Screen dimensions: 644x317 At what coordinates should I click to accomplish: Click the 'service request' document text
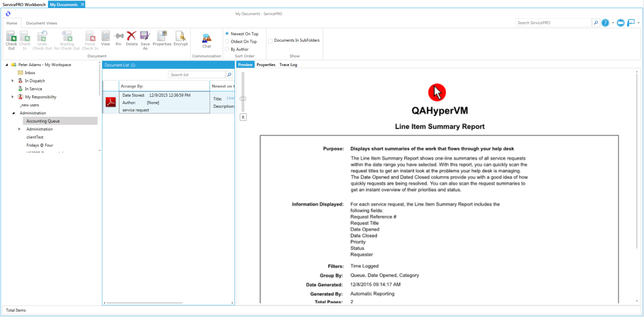[136, 110]
